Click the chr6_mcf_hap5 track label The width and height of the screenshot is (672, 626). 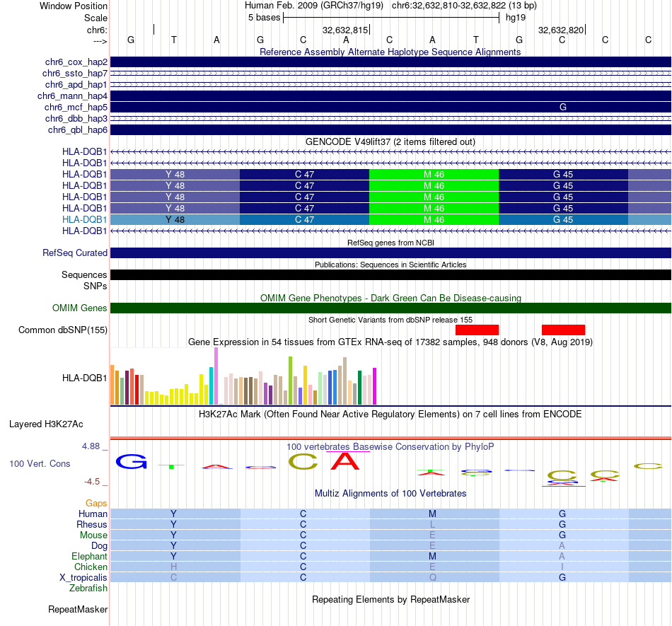(x=76, y=107)
